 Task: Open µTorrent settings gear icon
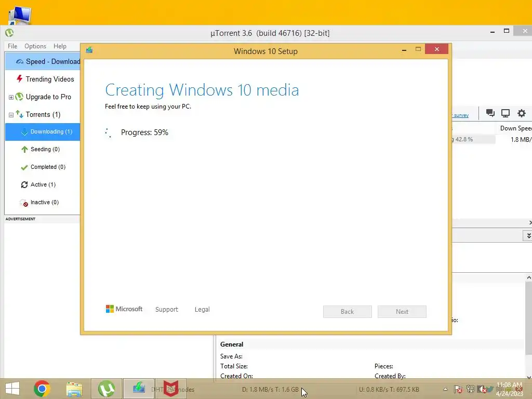click(522, 113)
